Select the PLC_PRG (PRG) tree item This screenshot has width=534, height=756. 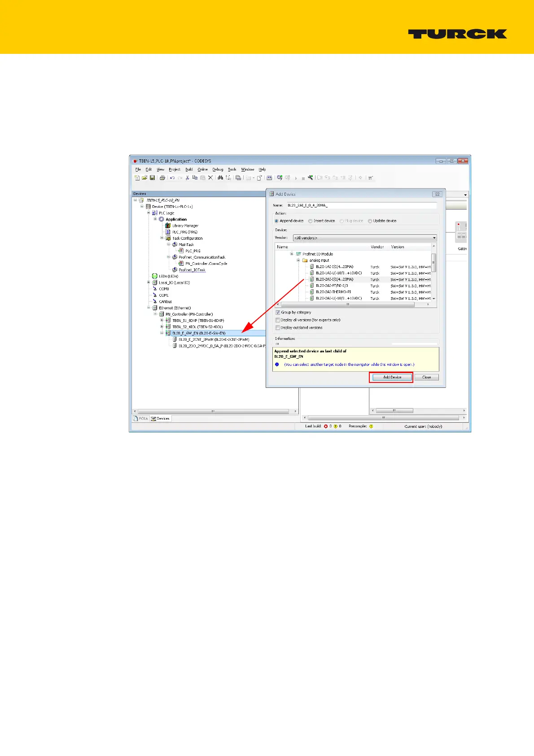point(185,232)
